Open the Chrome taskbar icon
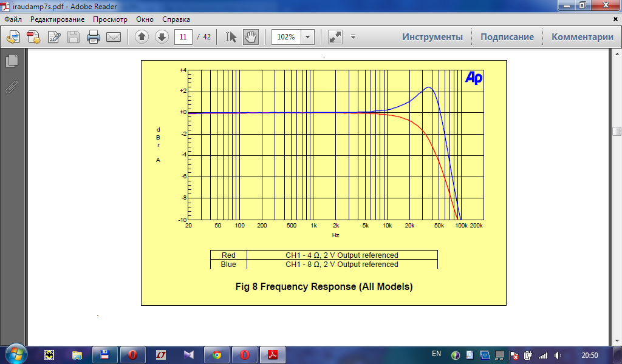622x364 pixels. pos(217,355)
